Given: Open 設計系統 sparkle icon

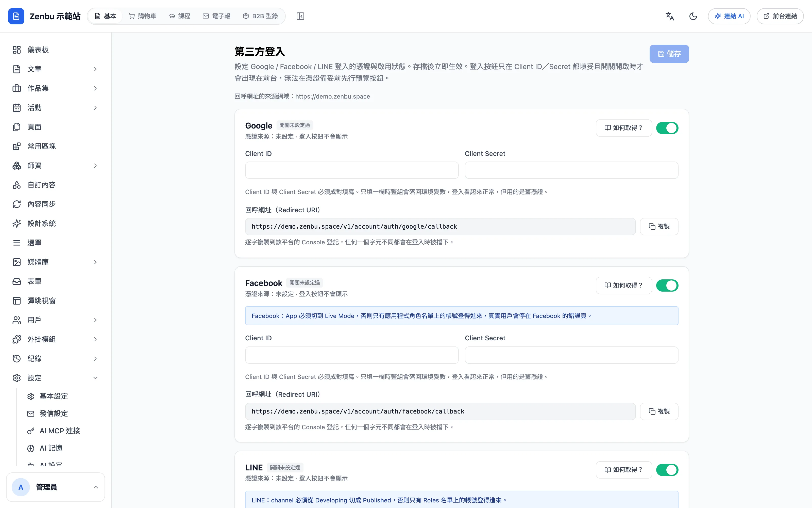Looking at the screenshot, I should 17,224.
